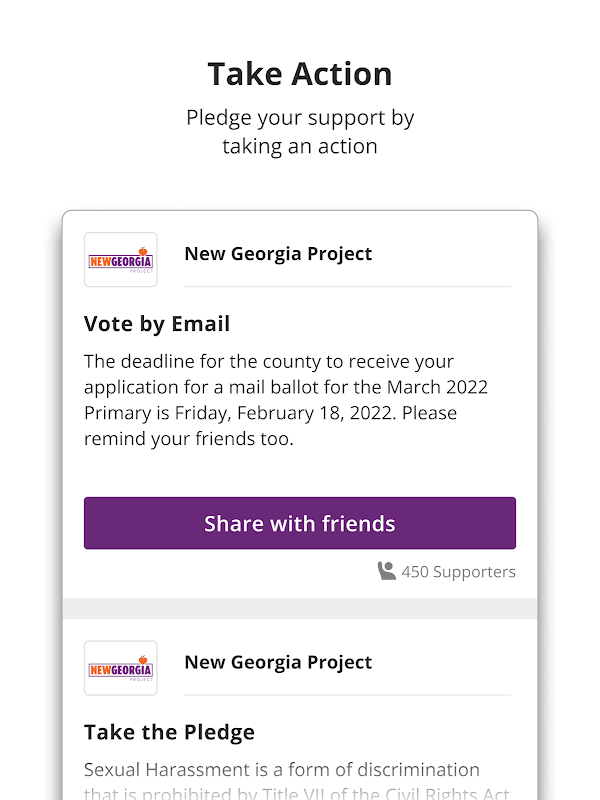View the 450 Supporters count
Screen dimensions: 600x800
pyautogui.click(x=458, y=572)
